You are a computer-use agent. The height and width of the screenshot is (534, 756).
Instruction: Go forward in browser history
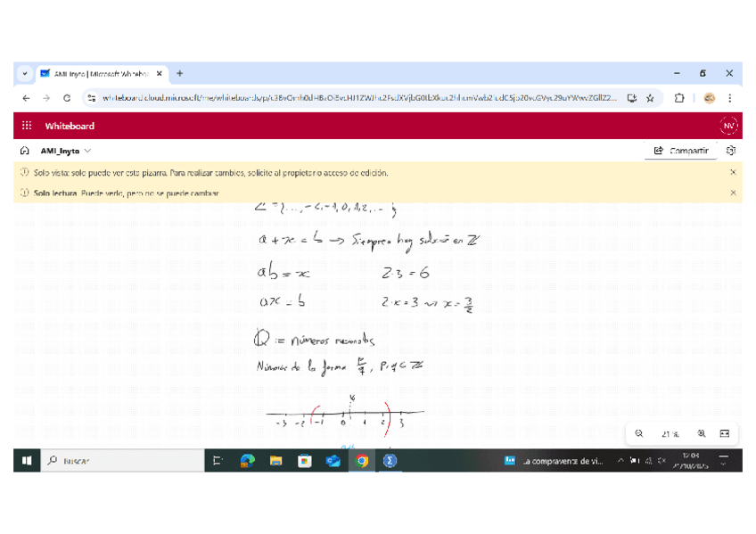tap(46, 98)
